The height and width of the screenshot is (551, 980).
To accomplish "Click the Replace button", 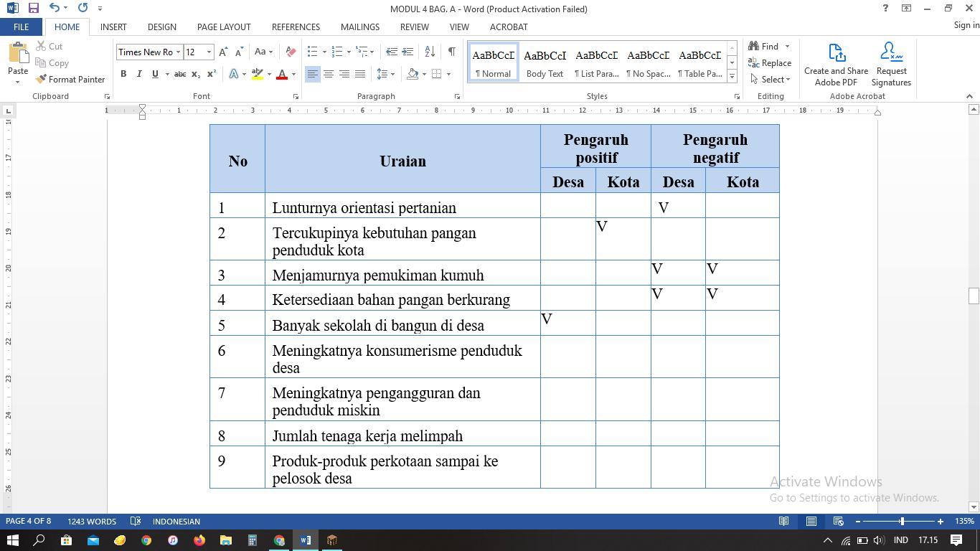I will [770, 63].
